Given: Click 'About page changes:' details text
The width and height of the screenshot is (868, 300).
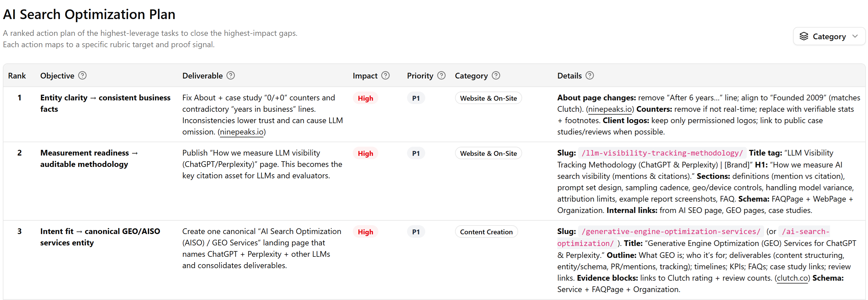Looking at the screenshot, I should [596, 98].
